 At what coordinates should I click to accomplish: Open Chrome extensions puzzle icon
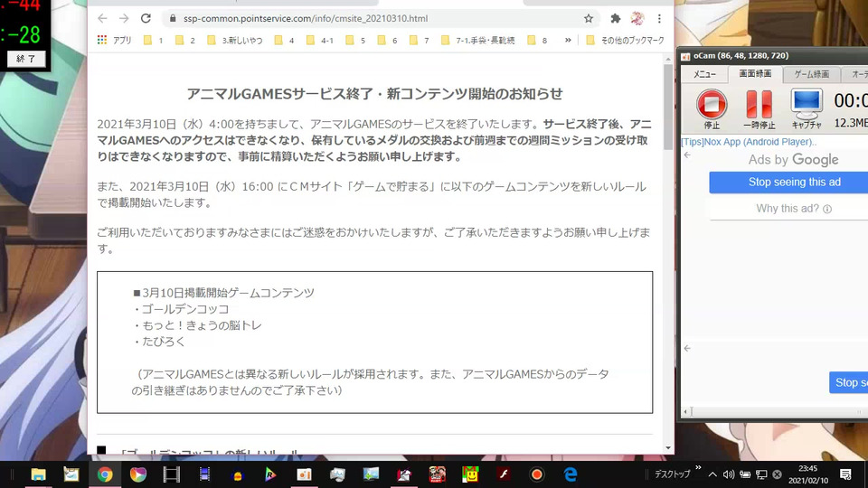(616, 18)
